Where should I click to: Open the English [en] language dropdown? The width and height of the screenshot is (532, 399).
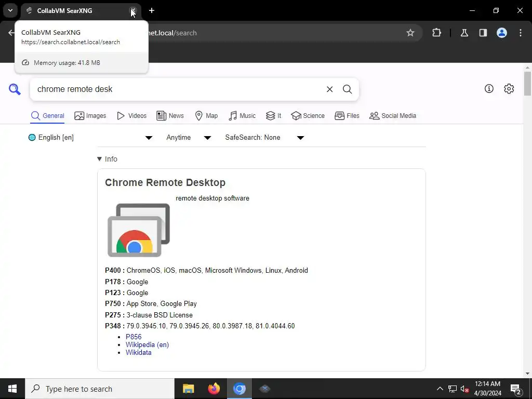click(90, 137)
